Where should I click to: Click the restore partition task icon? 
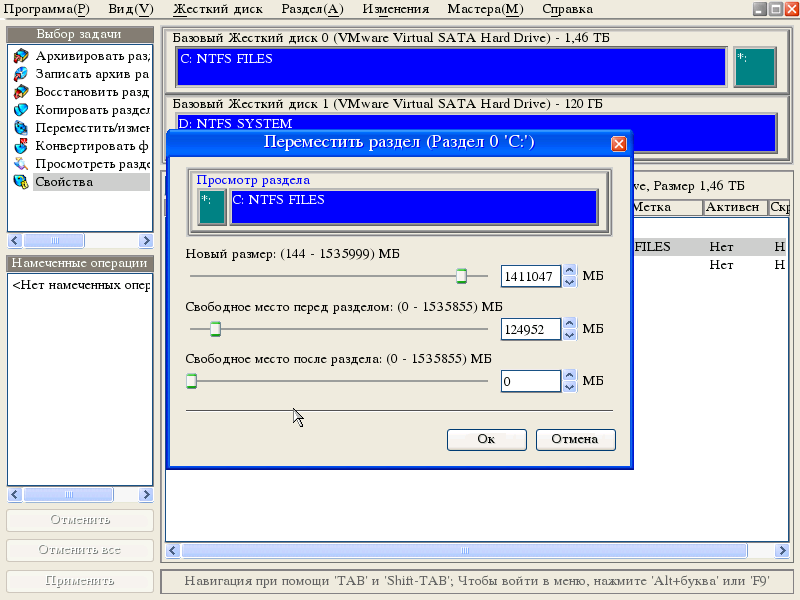tap(20, 91)
